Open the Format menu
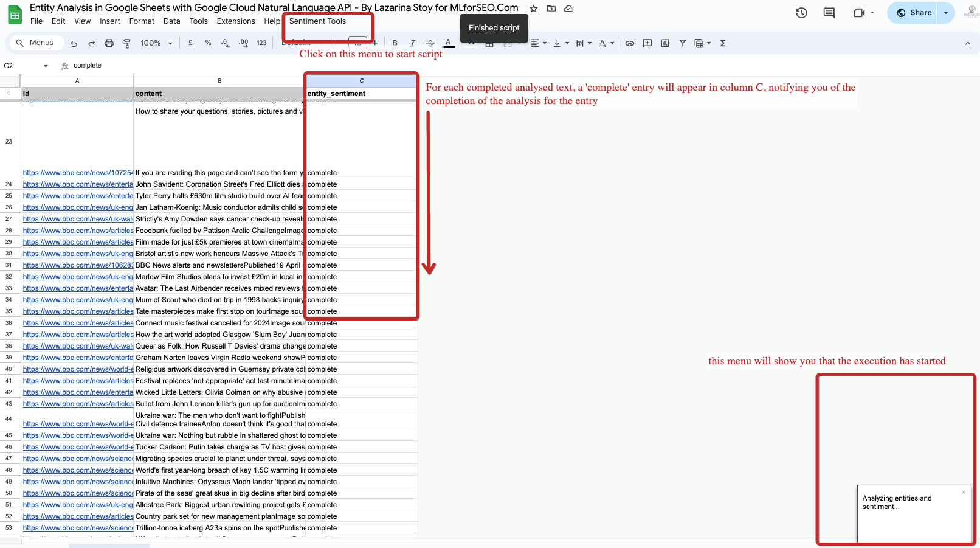Screen dimensions: 980x548 pos(142,21)
